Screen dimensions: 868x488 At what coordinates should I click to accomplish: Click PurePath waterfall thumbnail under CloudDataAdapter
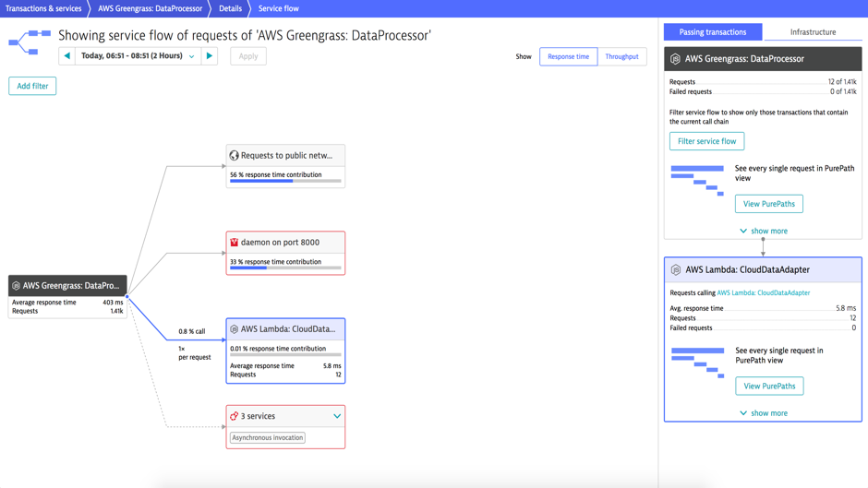698,363
